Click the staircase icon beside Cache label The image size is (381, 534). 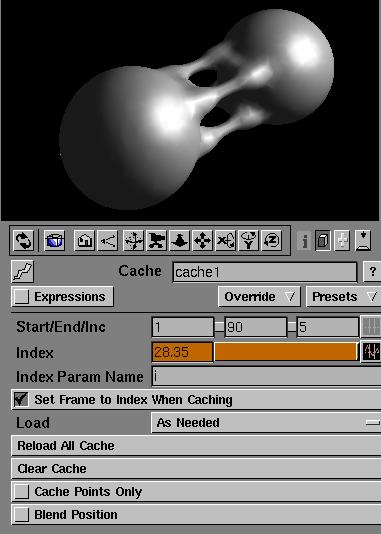[x=22, y=271]
